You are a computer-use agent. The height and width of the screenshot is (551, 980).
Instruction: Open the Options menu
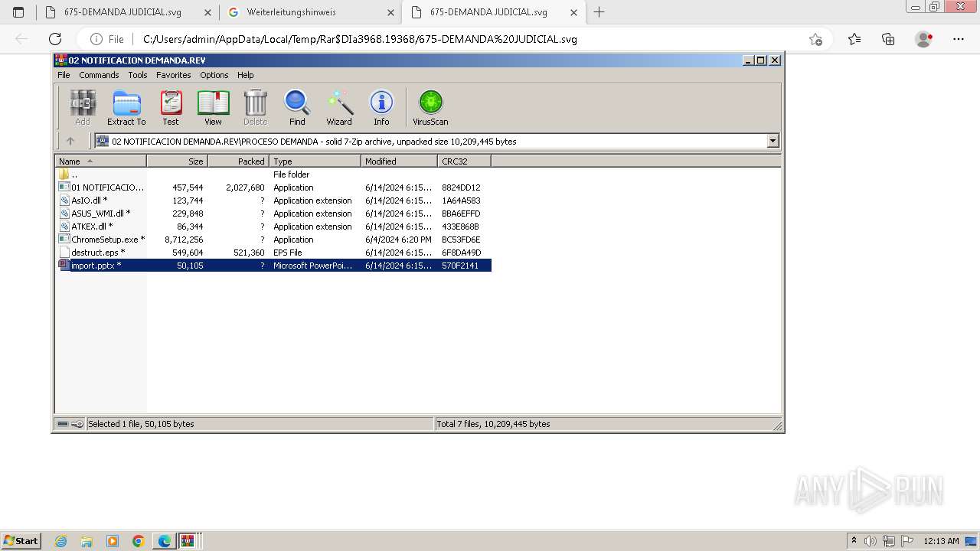click(x=214, y=75)
